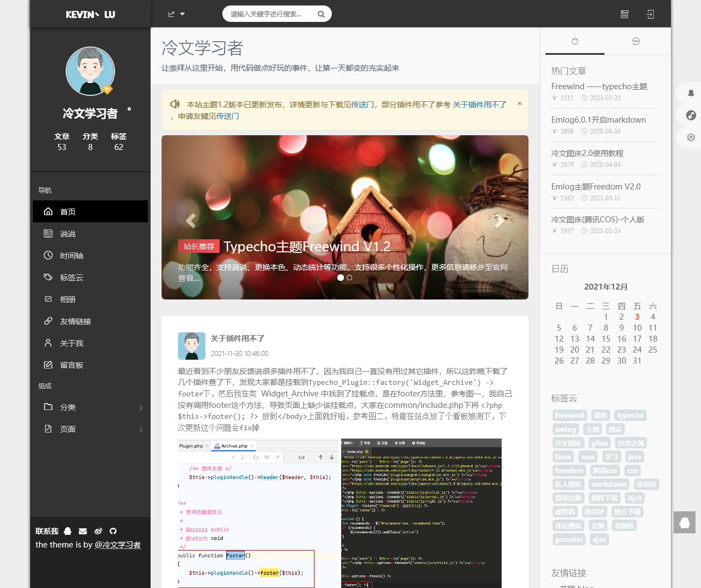Click the typecho tag

tap(630, 416)
